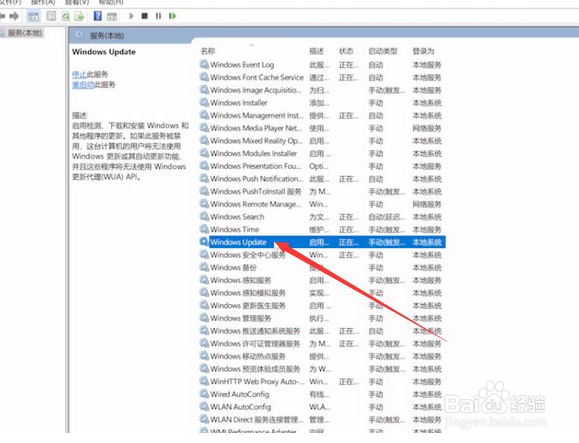Select the highlighted Windows Update service name
The image size is (579, 443).
[x=238, y=242]
